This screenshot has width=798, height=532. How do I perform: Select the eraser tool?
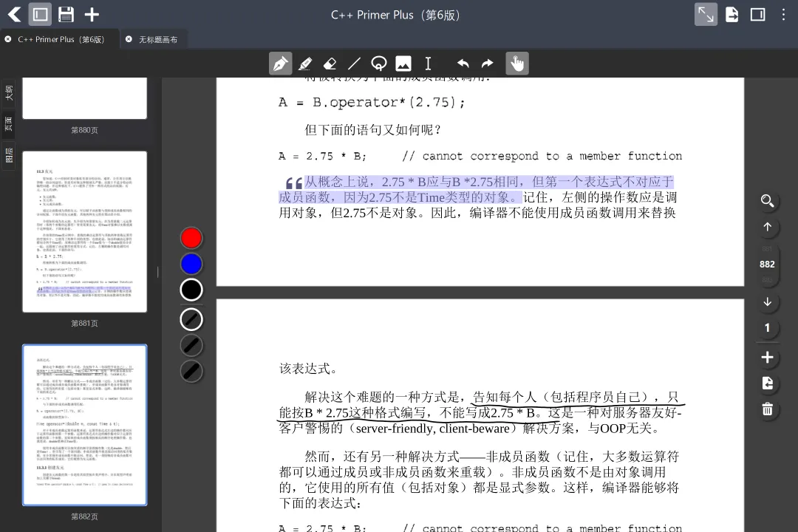click(330, 64)
